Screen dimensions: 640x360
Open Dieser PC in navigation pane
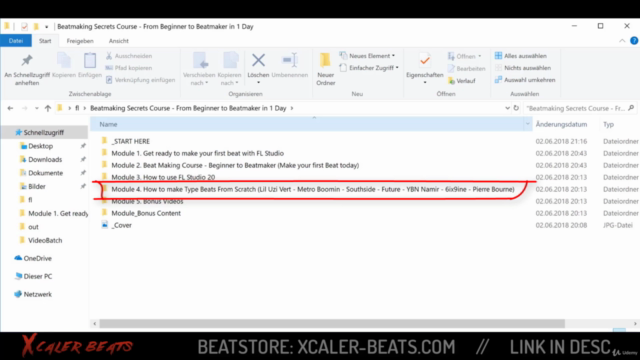click(x=38, y=276)
